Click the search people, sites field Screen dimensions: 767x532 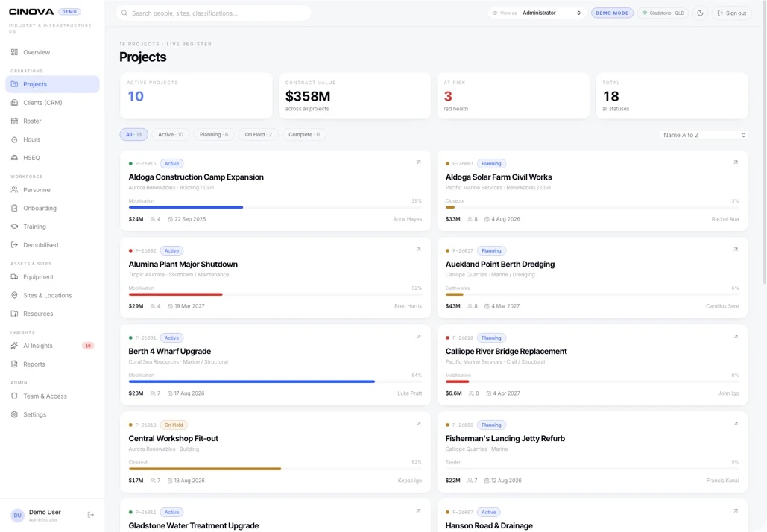pyautogui.click(x=214, y=13)
